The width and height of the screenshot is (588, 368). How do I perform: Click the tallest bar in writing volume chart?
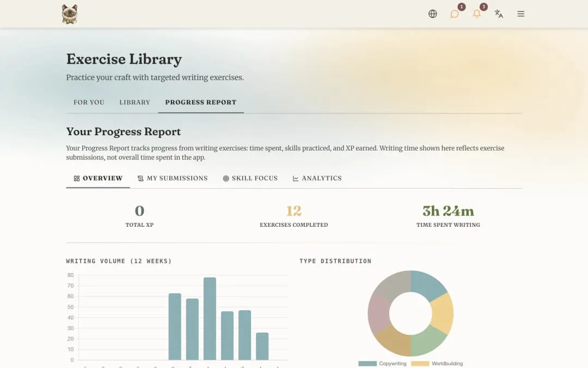[x=210, y=318]
